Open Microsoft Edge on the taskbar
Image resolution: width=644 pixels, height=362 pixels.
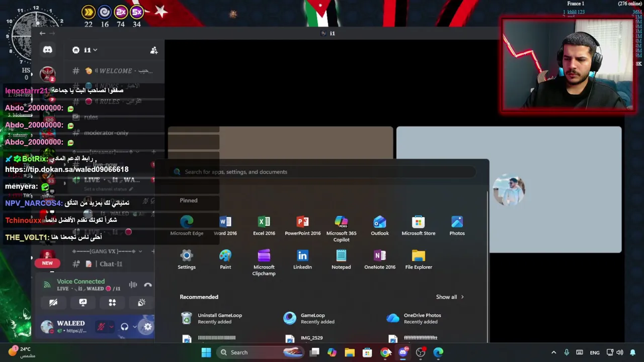(438, 352)
